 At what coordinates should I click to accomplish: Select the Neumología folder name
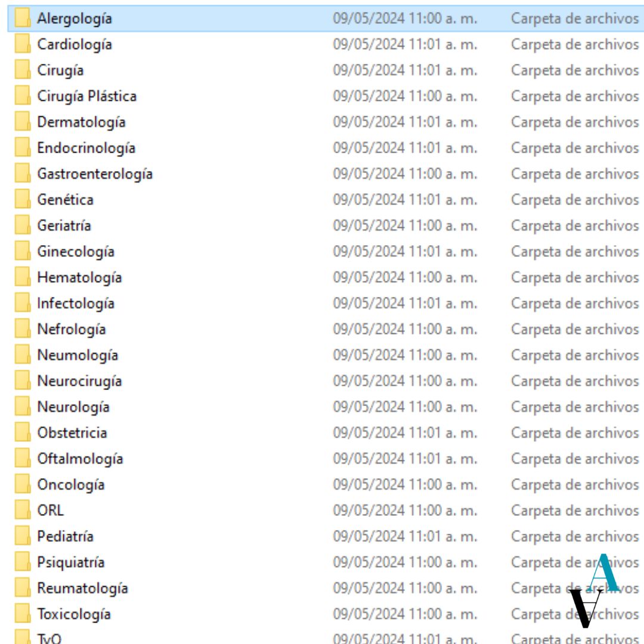tap(78, 355)
